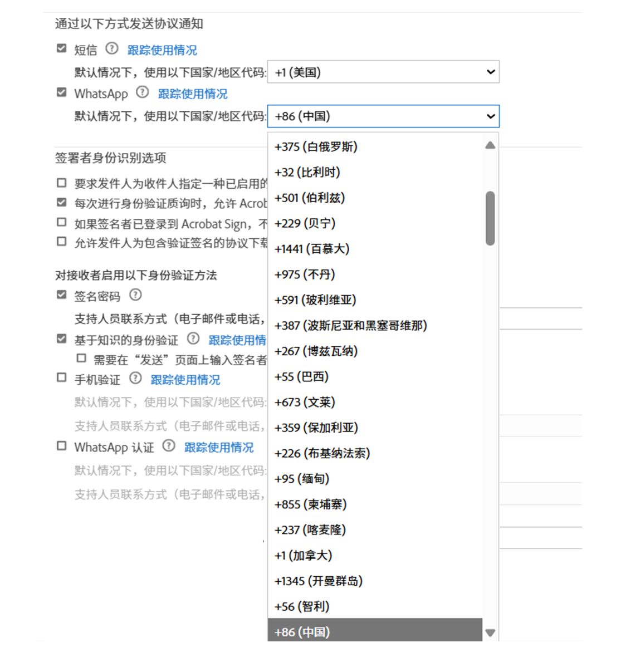
Task: Choose +267 (博兹瓦纳) option
Action: [x=375, y=351]
